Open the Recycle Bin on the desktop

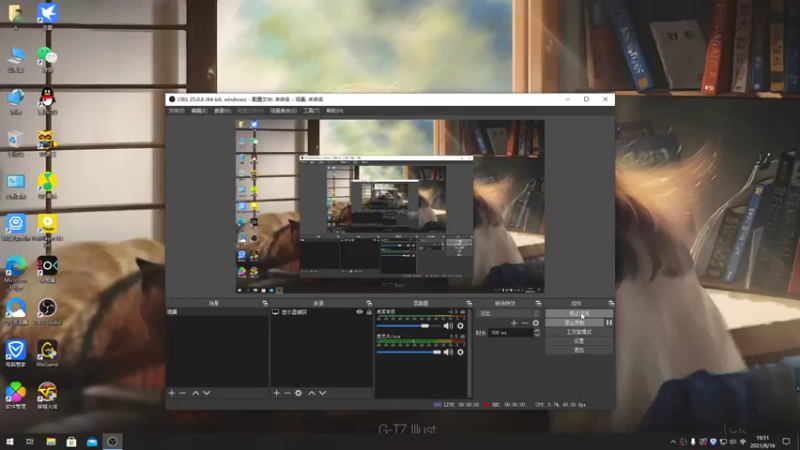click(16, 143)
